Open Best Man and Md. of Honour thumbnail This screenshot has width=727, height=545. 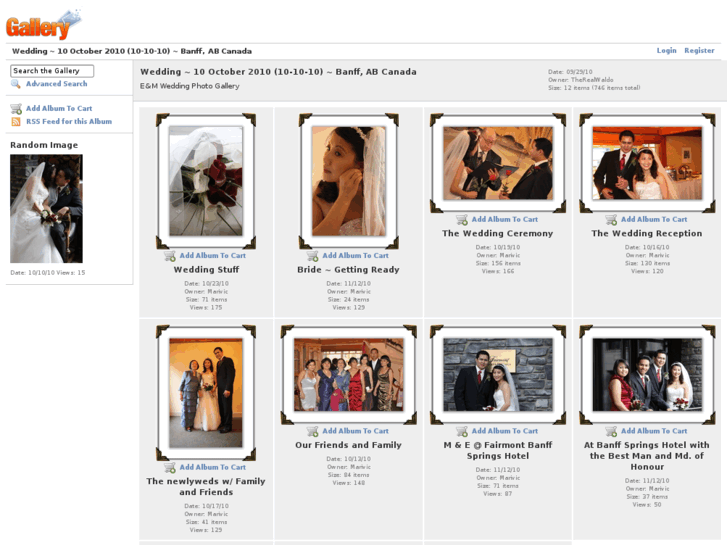point(647,375)
